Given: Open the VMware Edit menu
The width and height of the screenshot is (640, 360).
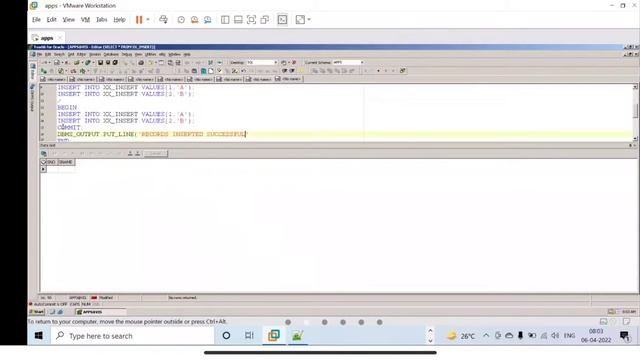Looking at the screenshot, I should click(51, 20).
